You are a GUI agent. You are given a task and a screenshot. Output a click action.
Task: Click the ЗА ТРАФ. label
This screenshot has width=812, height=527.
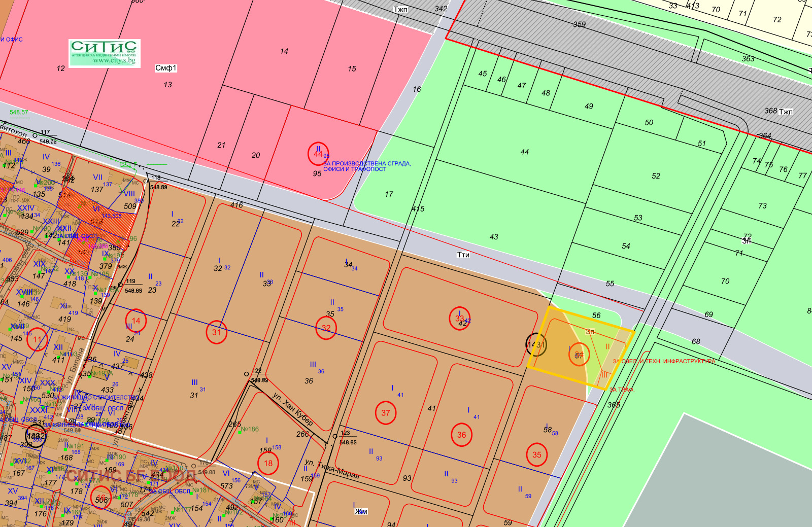pos(622,390)
